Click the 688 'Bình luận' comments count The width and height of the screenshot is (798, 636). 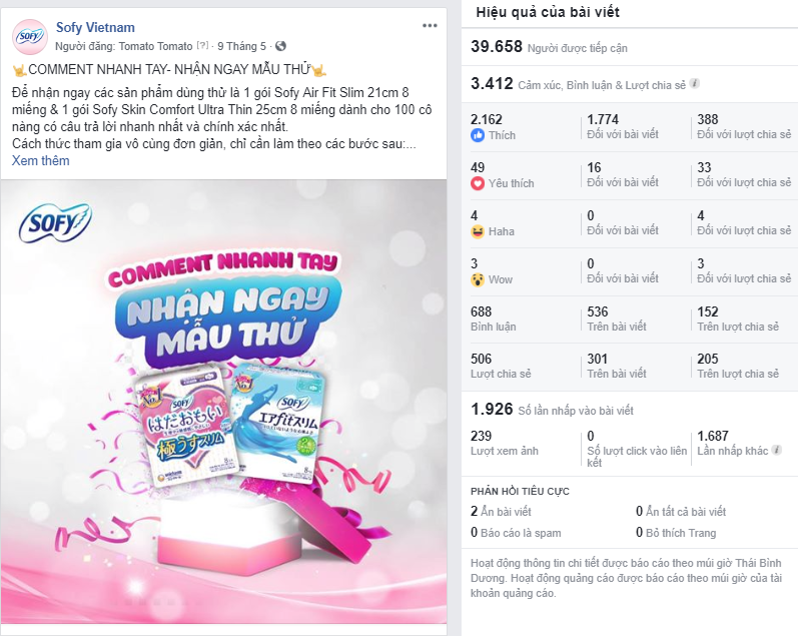(x=493, y=319)
